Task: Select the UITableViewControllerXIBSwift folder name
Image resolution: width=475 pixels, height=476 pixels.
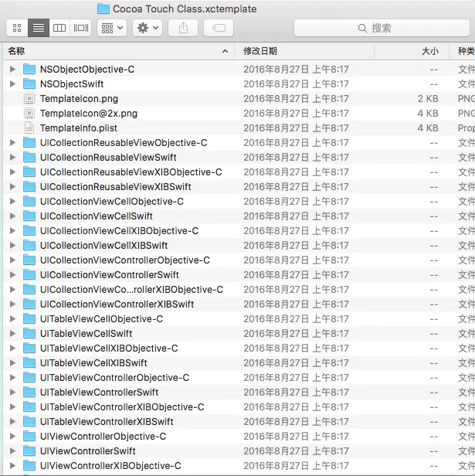Action: pos(107,421)
